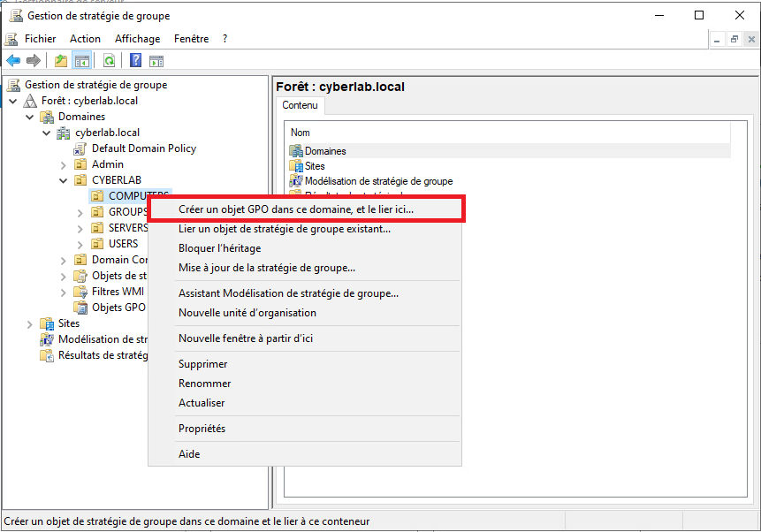Expand the Admin organizational unit
This screenshot has height=532, width=761.
pos(63,164)
